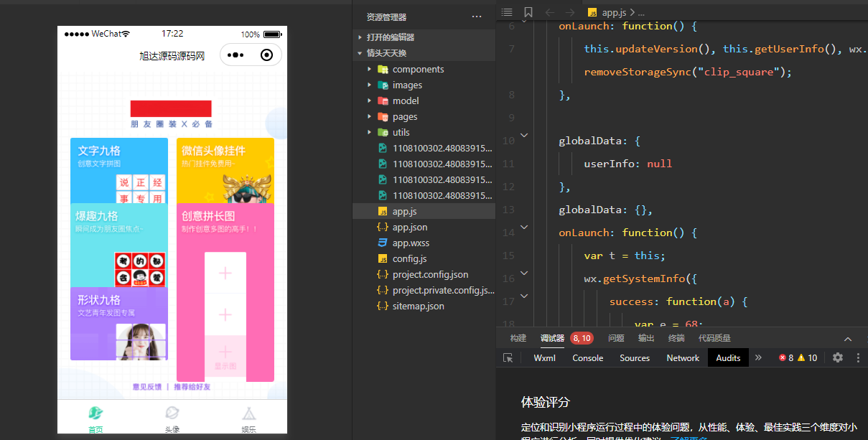The image size is (868, 440).
Task: Open the sitemap.json file
Action: click(424, 306)
